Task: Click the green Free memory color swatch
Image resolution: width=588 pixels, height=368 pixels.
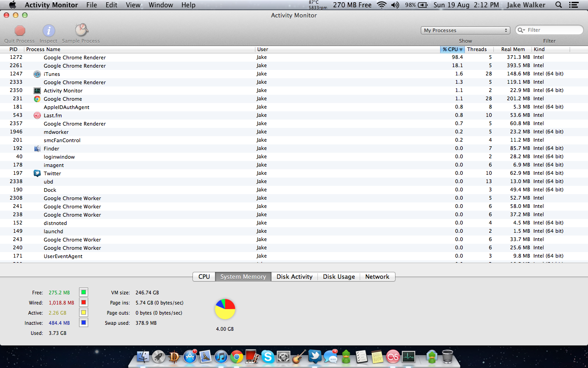Action: [84, 292]
